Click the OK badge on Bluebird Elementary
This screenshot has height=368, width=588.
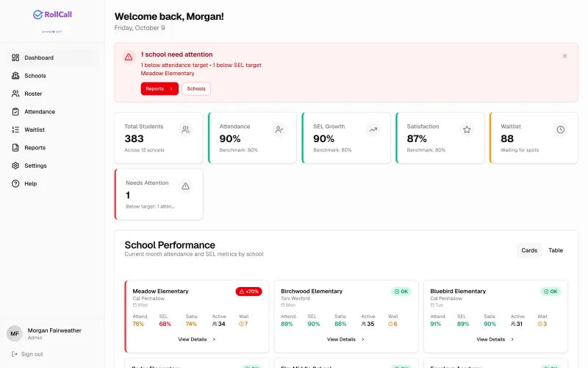click(x=550, y=291)
